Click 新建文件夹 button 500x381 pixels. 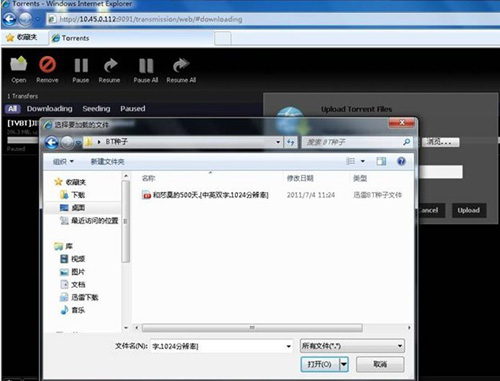(x=108, y=162)
